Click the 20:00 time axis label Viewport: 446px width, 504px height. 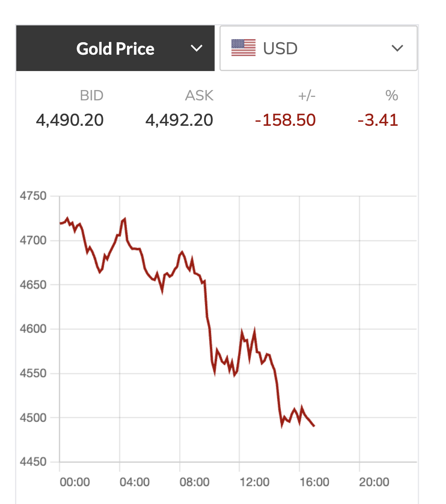[x=374, y=482]
